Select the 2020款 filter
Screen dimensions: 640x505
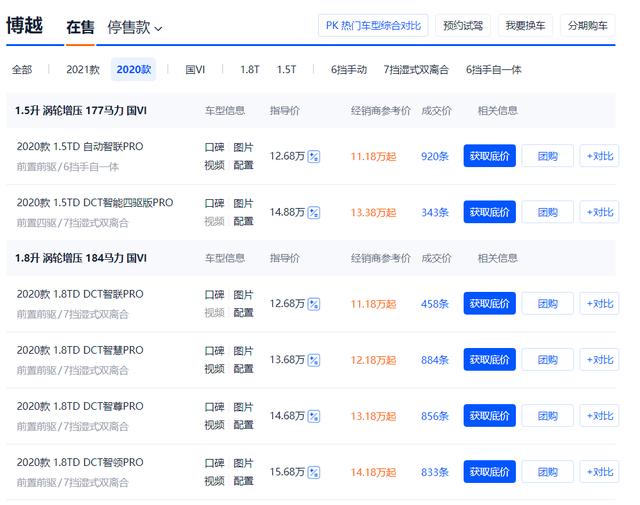[x=133, y=69]
